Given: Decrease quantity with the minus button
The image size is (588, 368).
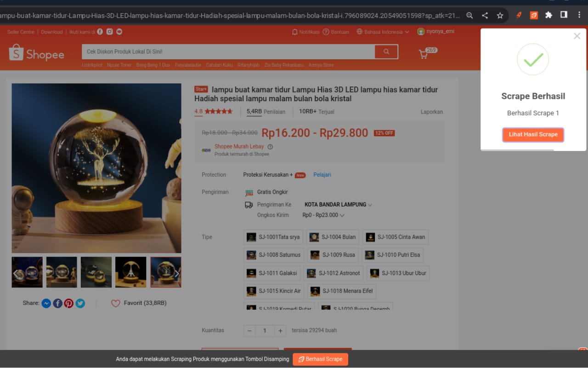Looking at the screenshot, I should 249,331.
